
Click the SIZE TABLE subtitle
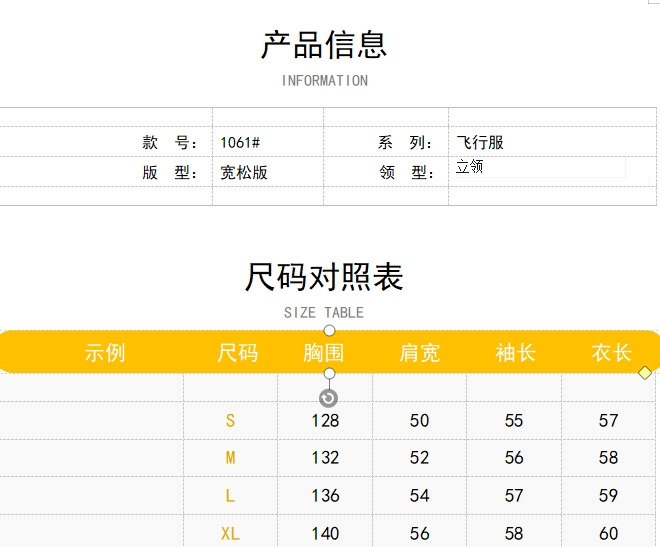(324, 313)
